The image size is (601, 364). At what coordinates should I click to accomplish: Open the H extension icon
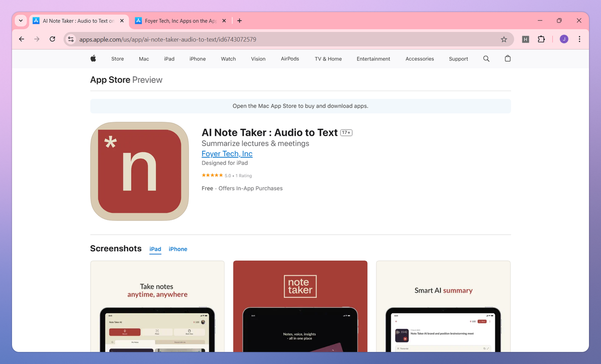(525, 39)
